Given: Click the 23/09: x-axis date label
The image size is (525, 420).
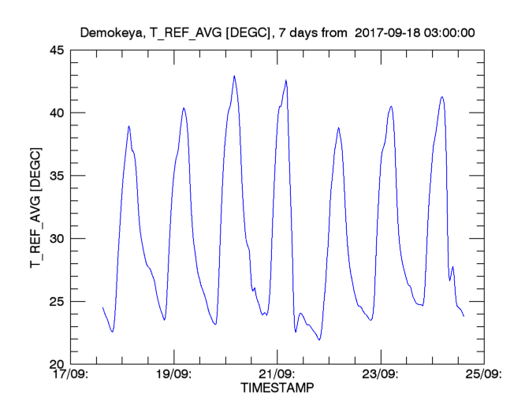Looking at the screenshot, I should pos(380,376).
